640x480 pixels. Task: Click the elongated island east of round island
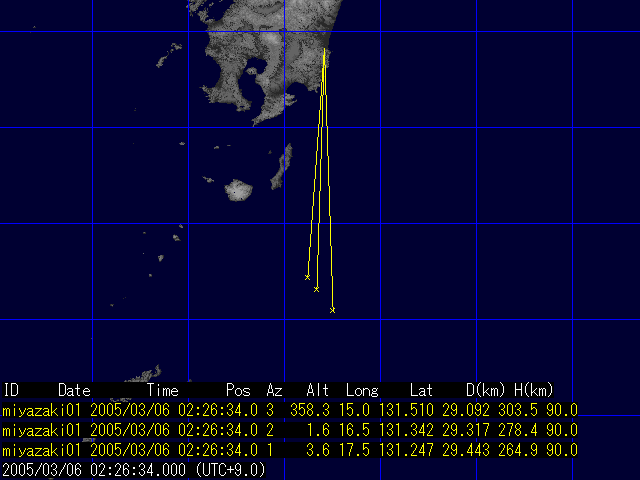pos(284,161)
